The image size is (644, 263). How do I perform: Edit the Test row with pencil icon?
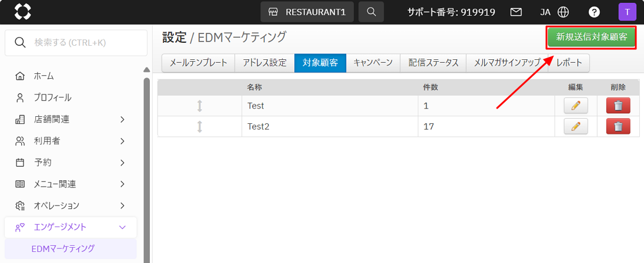[x=575, y=106]
